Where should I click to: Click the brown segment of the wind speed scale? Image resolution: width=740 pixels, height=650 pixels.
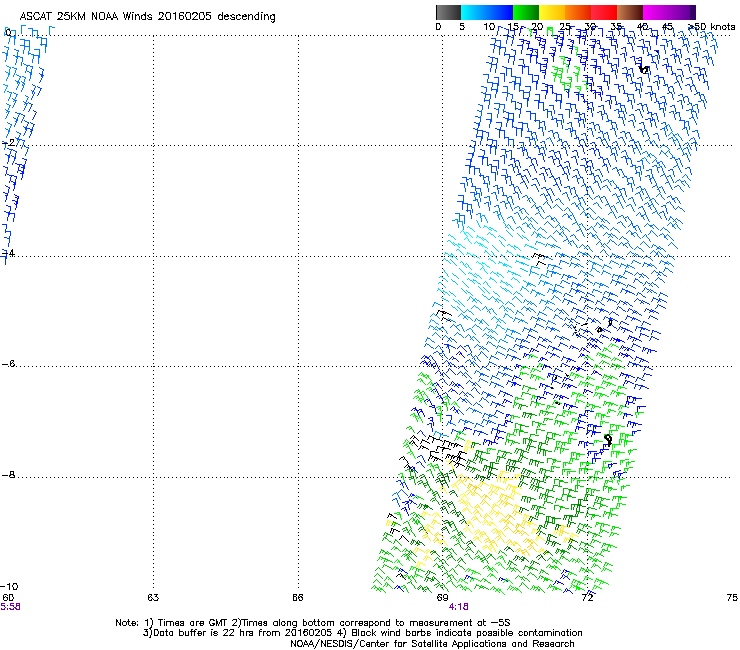click(x=630, y=12)
